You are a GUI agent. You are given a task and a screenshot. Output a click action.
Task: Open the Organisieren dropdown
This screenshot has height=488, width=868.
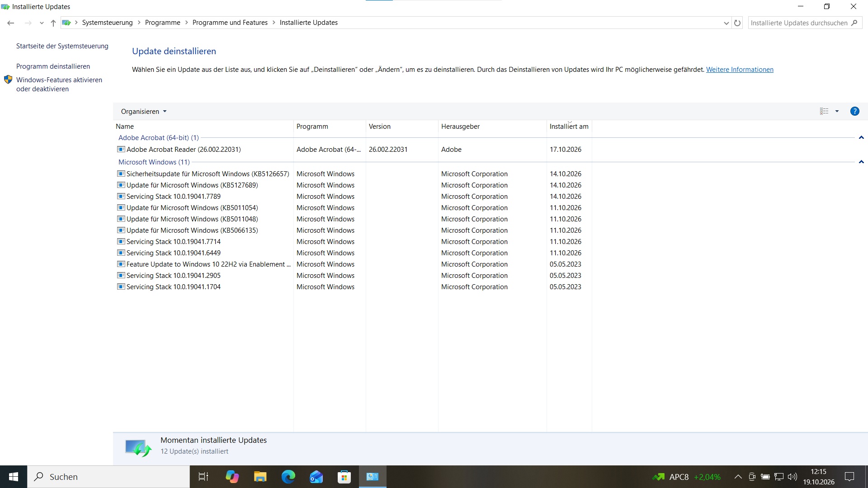[x=144, y=112]
